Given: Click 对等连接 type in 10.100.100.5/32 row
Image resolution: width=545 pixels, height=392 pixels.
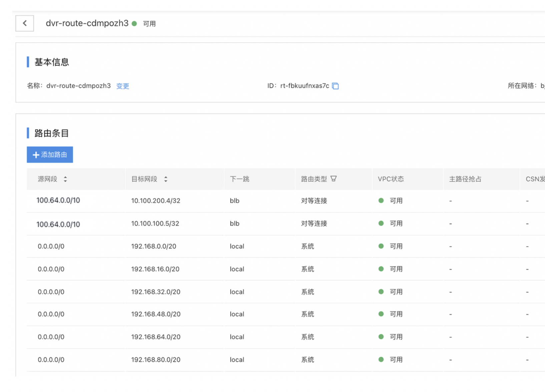Looking at the screenshot, I should (314, 223).
